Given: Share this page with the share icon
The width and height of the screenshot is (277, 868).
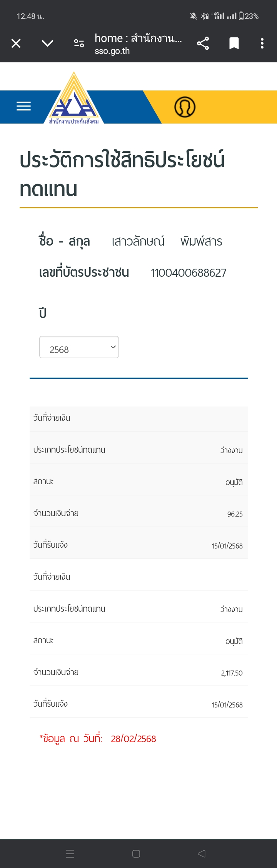Looking at the screenshot, I should pos(203,43).
